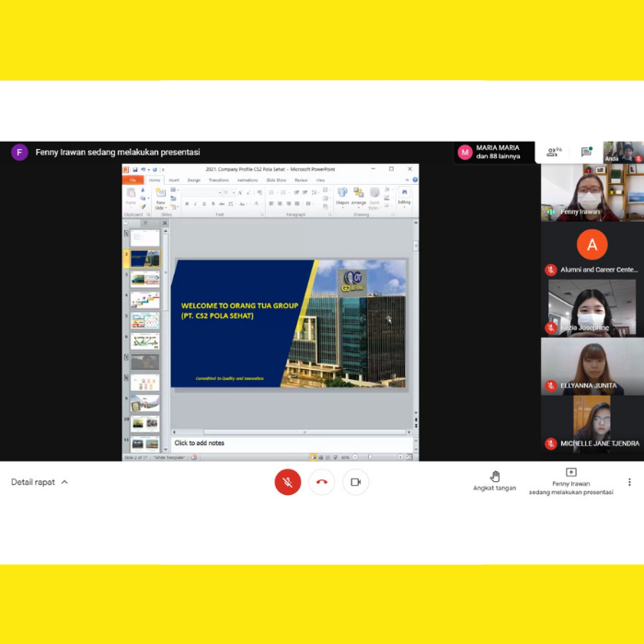Viewport: 644px width, 644px height.
Task: Click the Increase Font Size icon
Action: 240,192
